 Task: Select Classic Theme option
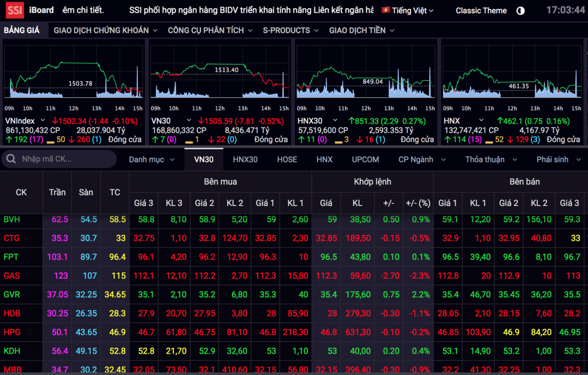point(481,11)
